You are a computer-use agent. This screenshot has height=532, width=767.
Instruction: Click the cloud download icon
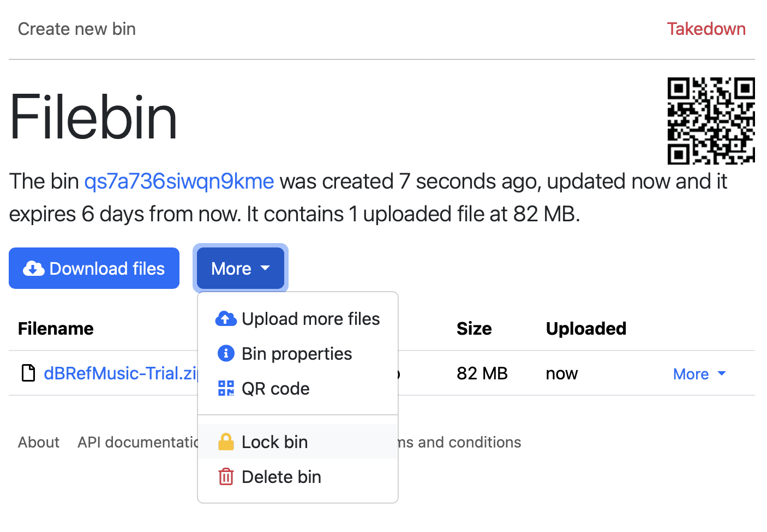coord(34,268)
